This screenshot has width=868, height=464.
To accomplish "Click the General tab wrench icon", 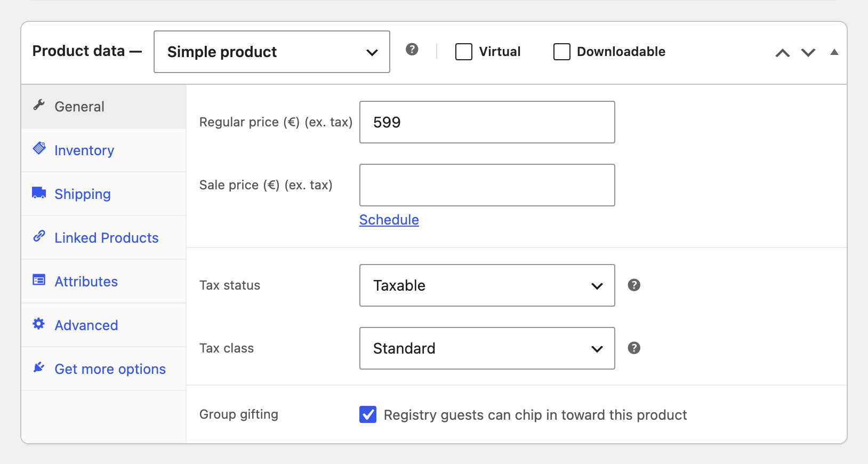I will tap(39, 105).
